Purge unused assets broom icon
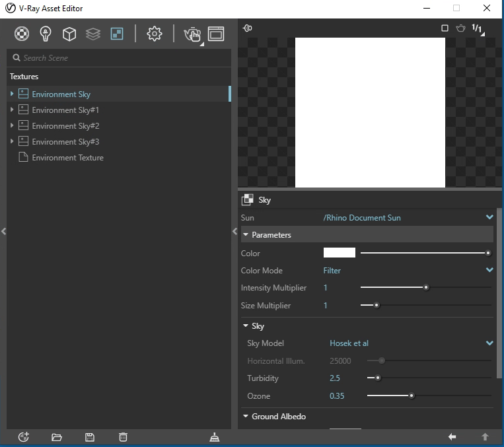Screen dimensions: 504x447 tap(215, 437)
